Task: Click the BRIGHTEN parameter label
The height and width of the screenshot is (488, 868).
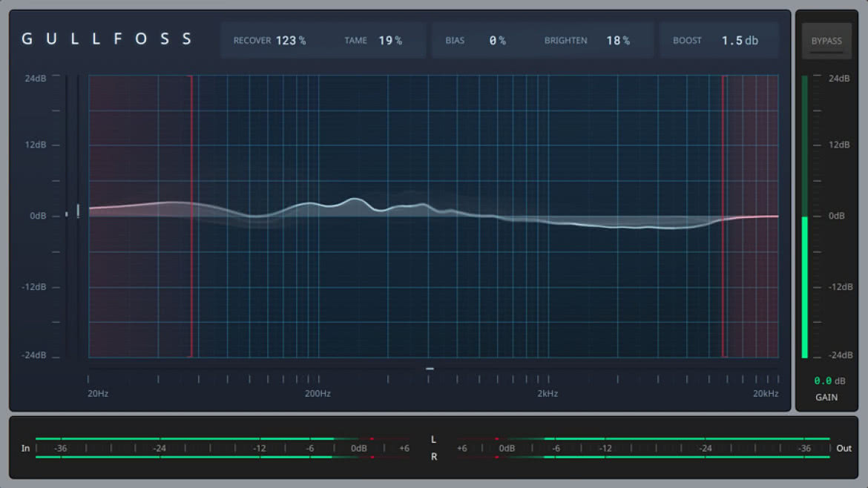Action: click(566, 40)
